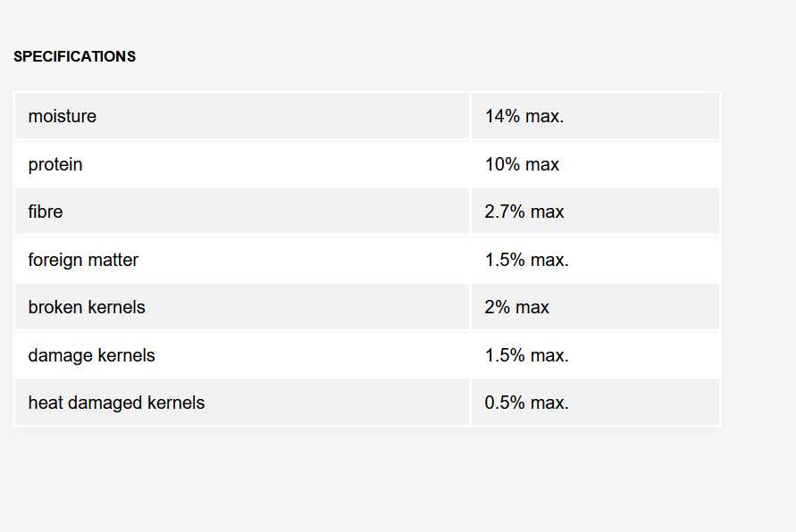Click the 2.7% max fibre value
The width and height of the screenshot is (796, 532).
[x=524, y=212]
